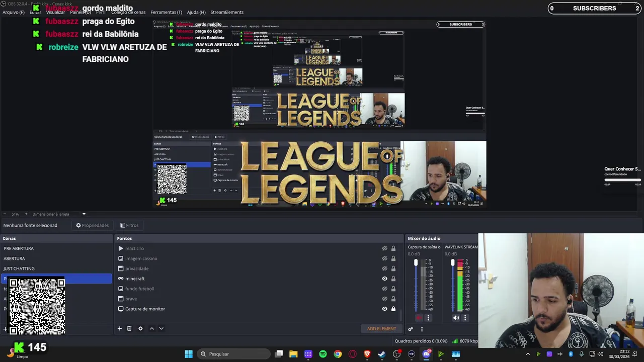The image size is (644, 362).
Task: Move source up with arrow icon
Action: 151,328
